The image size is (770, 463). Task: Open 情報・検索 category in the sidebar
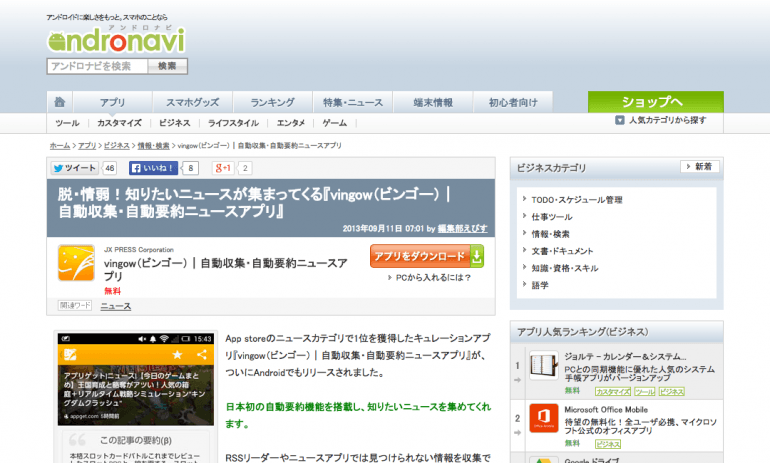click(550, 234)
